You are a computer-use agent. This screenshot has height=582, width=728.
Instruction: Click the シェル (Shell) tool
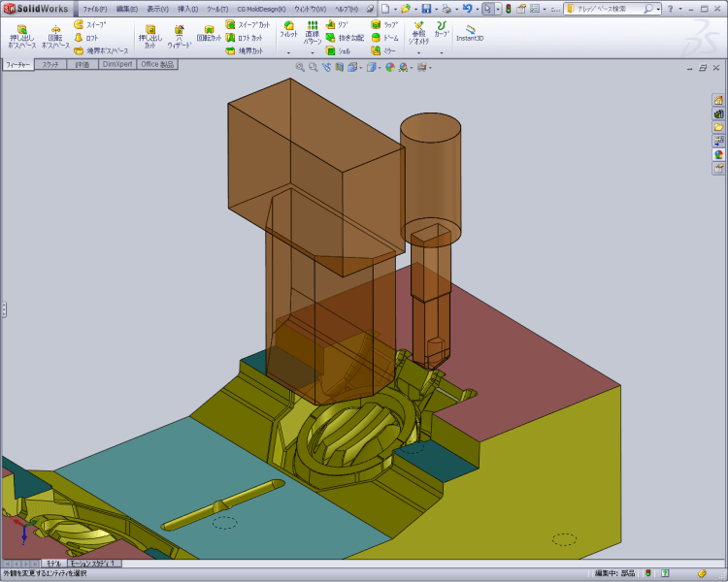coord(338,50)
